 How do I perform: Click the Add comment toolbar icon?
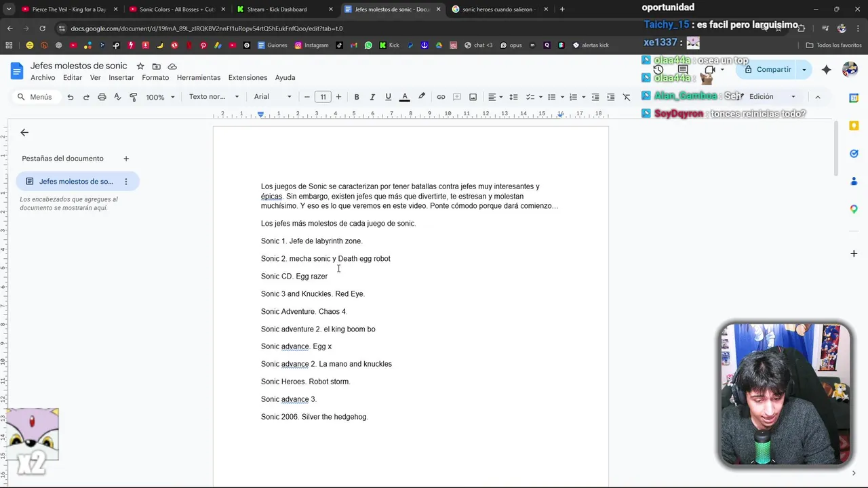[457, 97]
